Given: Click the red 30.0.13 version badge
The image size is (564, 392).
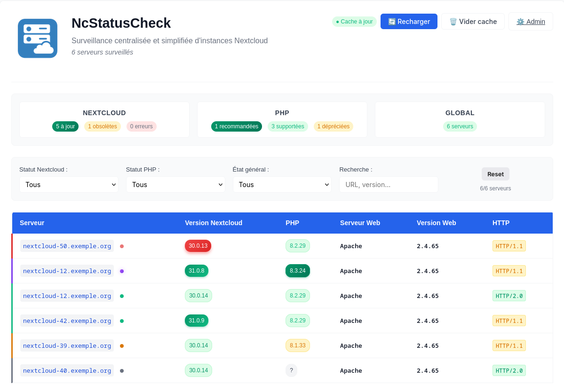Looking at the screenshot, I should point(198,246).
